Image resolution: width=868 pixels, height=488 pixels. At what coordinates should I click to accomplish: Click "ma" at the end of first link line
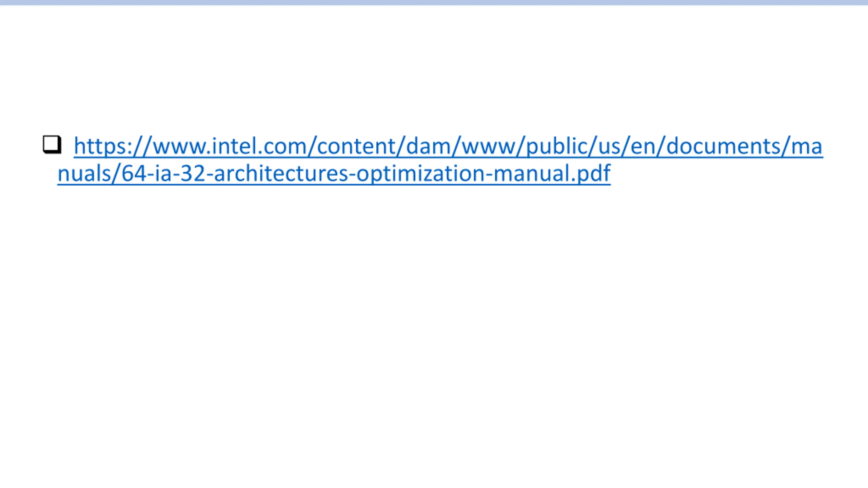[x=806, y=146]
